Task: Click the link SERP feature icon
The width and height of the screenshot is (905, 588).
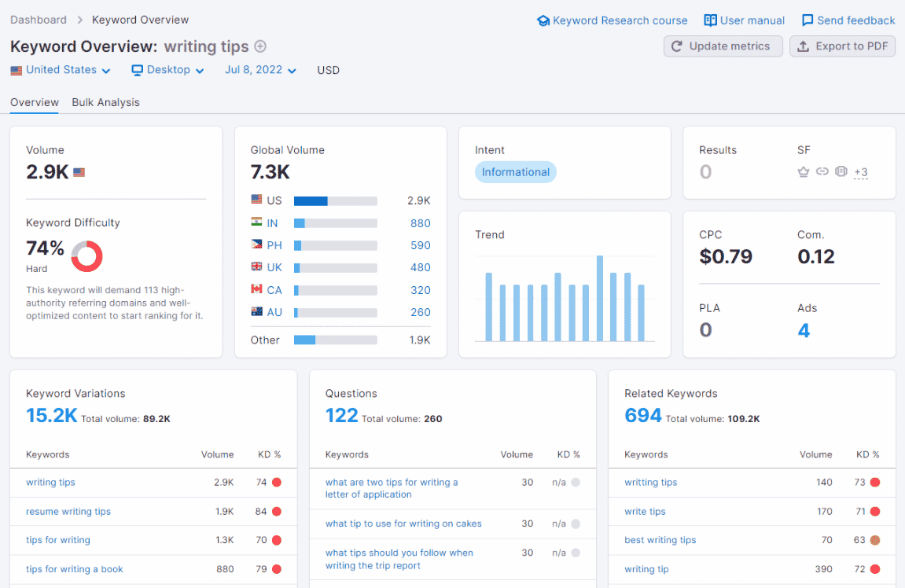Action: coord(822,171)
